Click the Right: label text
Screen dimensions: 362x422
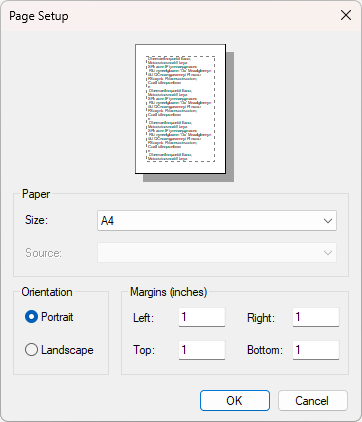[261, 318]
